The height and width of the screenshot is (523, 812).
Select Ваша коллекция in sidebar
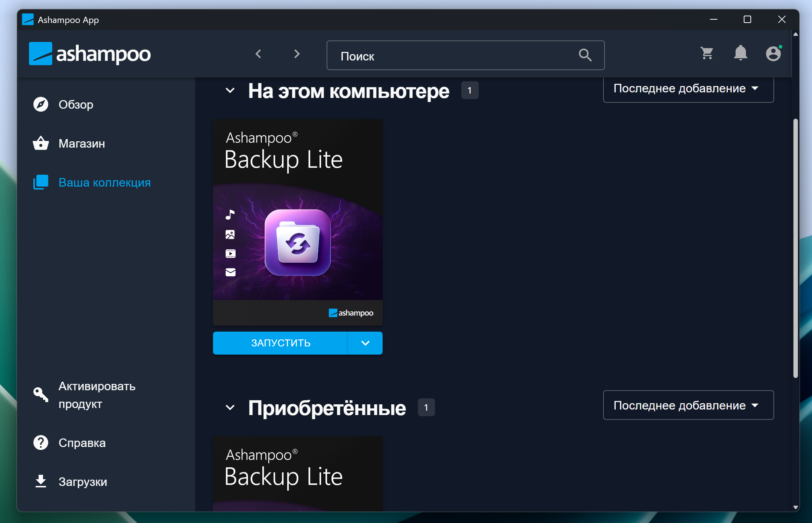[104, 182]
